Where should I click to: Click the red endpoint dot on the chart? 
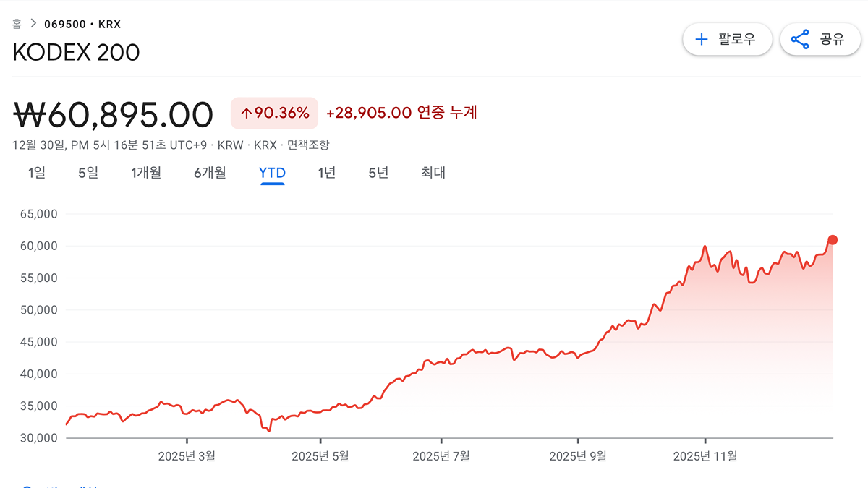tap(833, 240)
